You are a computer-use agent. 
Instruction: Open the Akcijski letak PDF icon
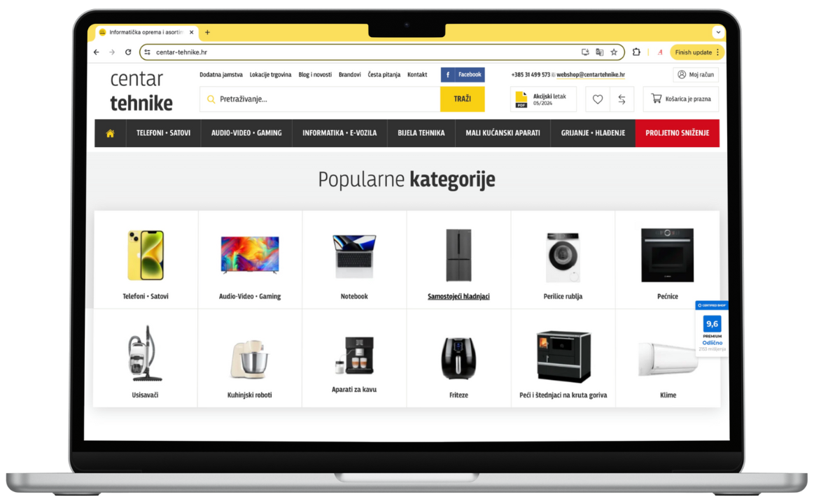[x=521, y=99]
